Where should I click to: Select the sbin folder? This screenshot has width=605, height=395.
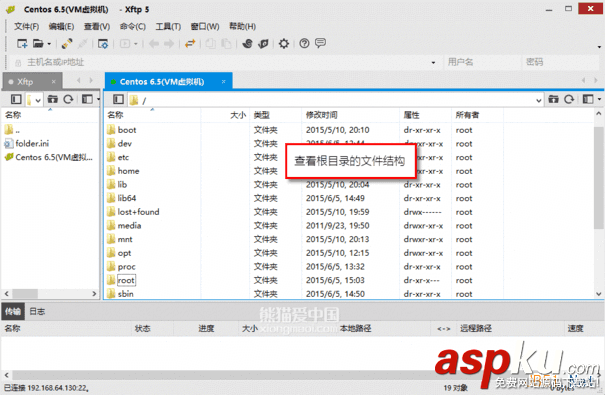click(x=120, y=294)
